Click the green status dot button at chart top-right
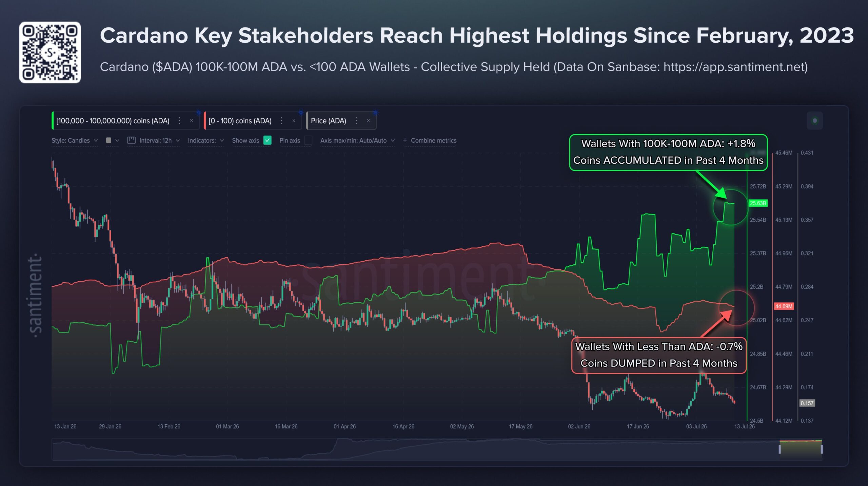The height and width of the screenshot is (486, 868). (815, 121)
